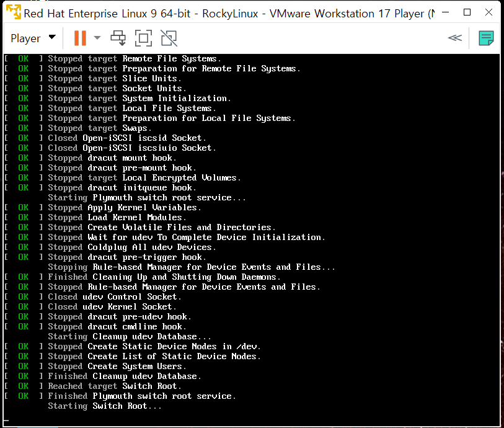Click 'Stopped Create Volatile Files and Directories.'
Viewport: 504px width, 428px height.
162,228
